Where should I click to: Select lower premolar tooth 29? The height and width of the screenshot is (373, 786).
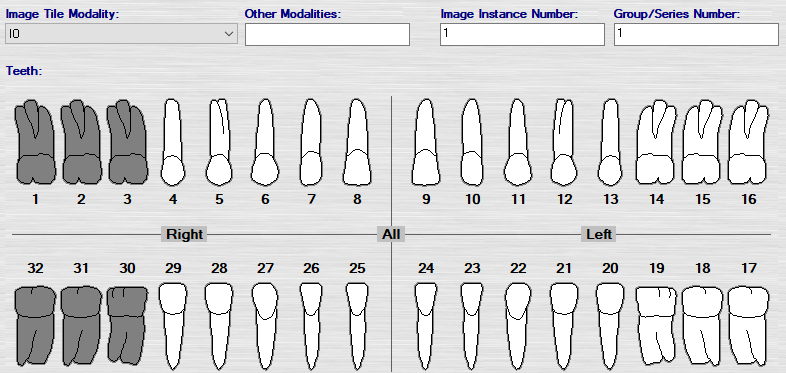173,327
